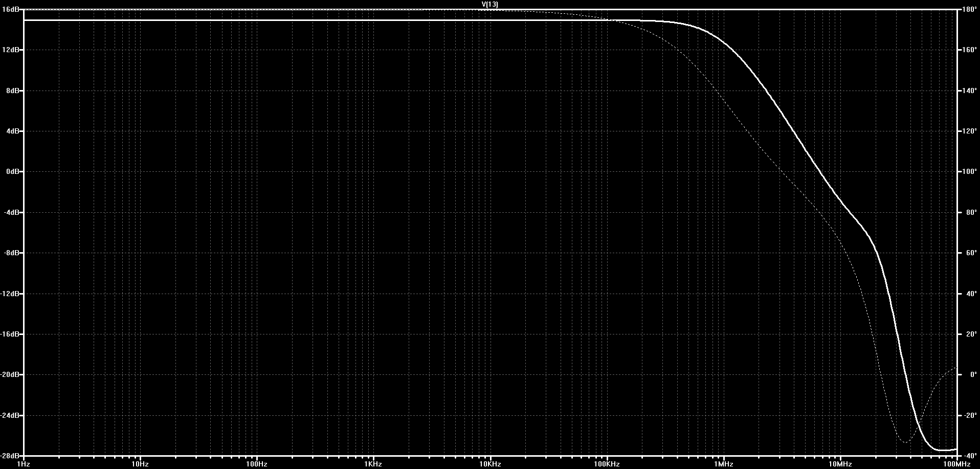The height and width of the screenshot is (469, 980).
Task: Click the 16dB magnitude axis label
Action: (10, 10)
